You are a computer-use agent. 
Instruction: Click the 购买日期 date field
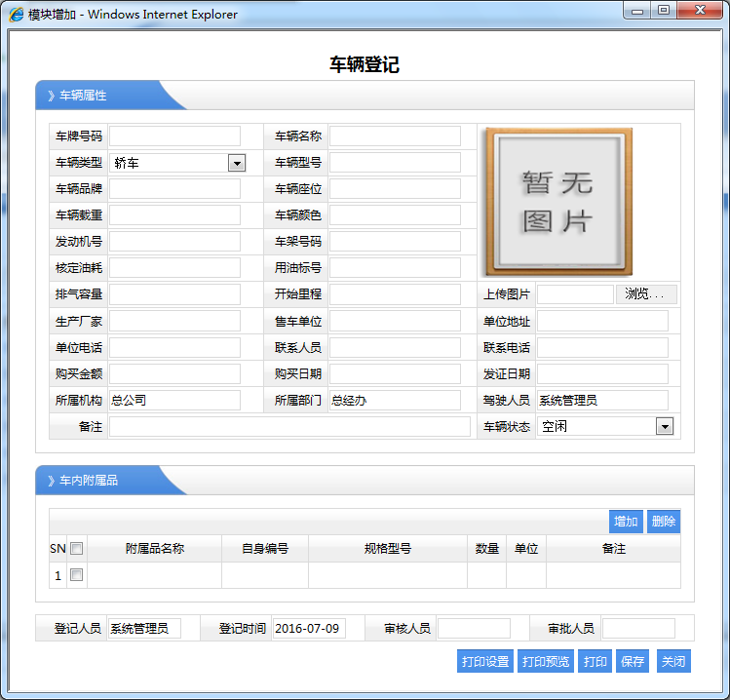395,374
